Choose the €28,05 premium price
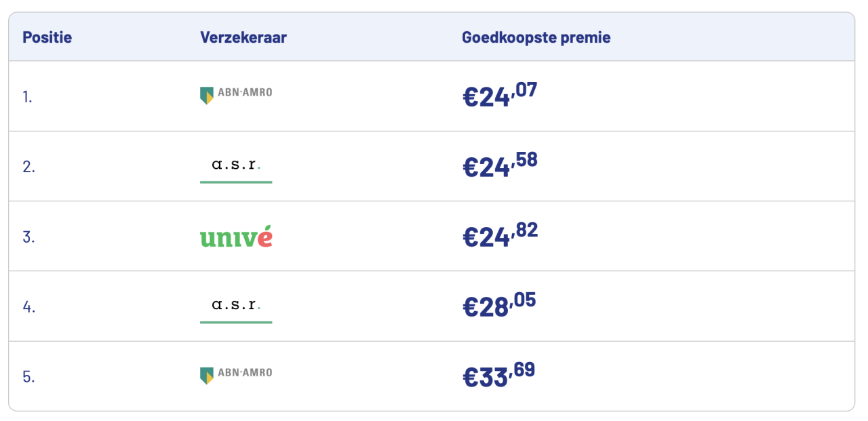 point(499,305)
